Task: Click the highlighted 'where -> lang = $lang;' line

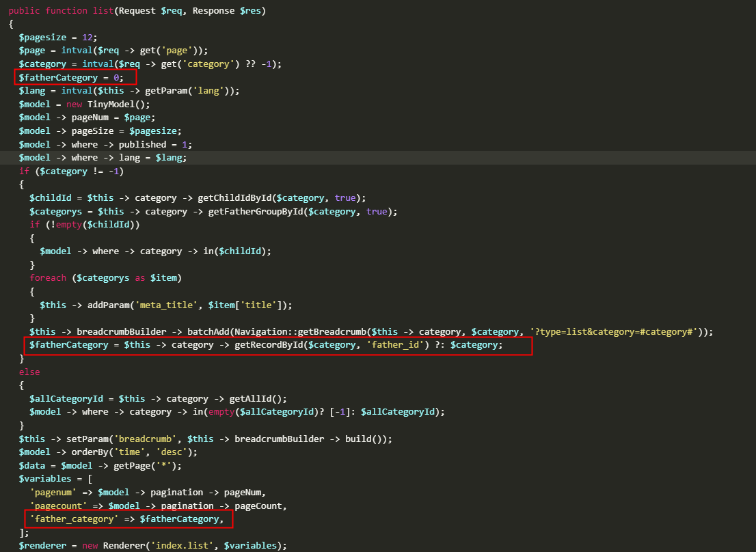Action: click(103, 158)
